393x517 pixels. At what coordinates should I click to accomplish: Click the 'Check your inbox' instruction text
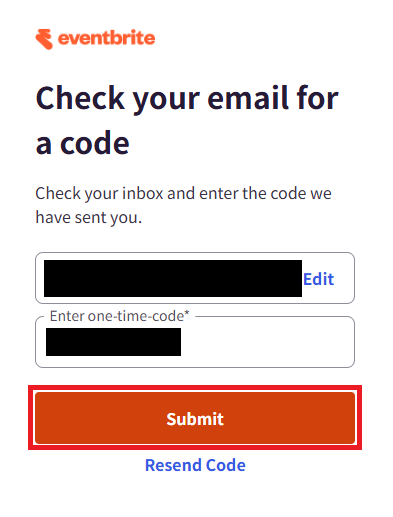183,205
